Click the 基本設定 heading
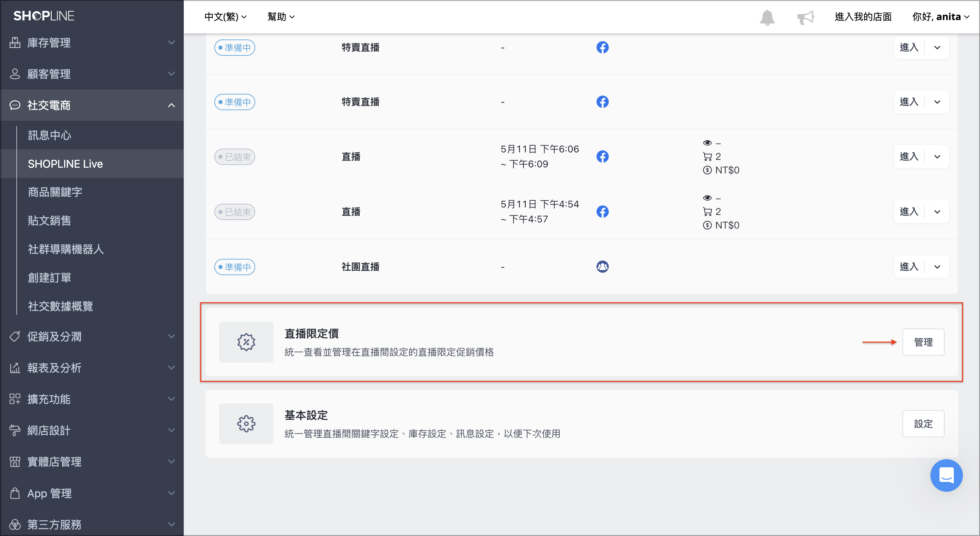Image resolution: width=980 pixels, height=536 pixels. 306,415
